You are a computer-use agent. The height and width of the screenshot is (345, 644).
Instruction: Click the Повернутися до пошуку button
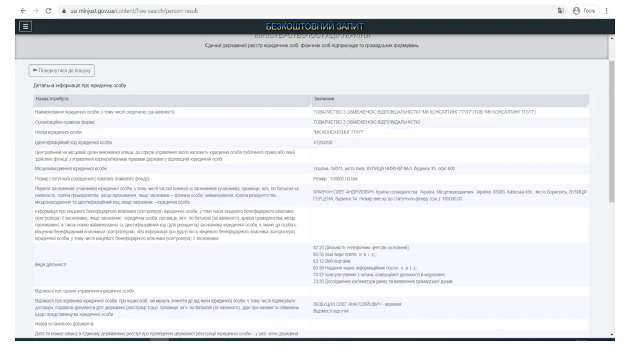click(62, 71)
